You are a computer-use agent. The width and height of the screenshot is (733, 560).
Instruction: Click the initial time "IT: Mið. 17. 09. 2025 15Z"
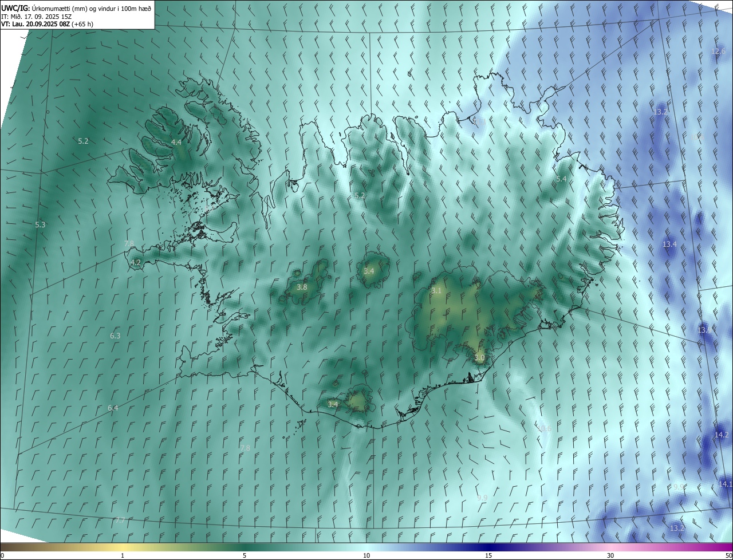point(36,17)
